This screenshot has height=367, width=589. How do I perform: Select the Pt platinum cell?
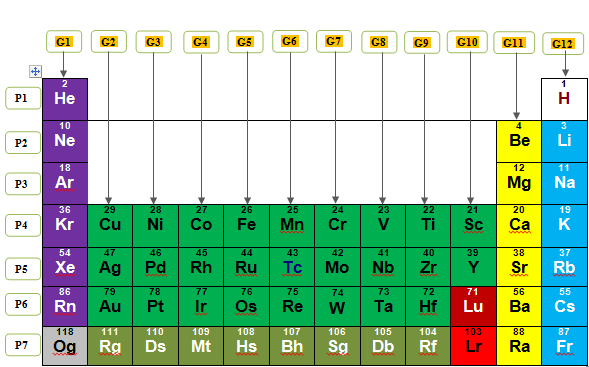[156, 307]
